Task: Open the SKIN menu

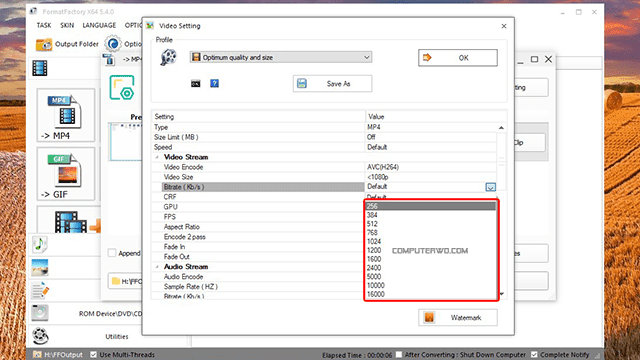Action: point(67,25)
